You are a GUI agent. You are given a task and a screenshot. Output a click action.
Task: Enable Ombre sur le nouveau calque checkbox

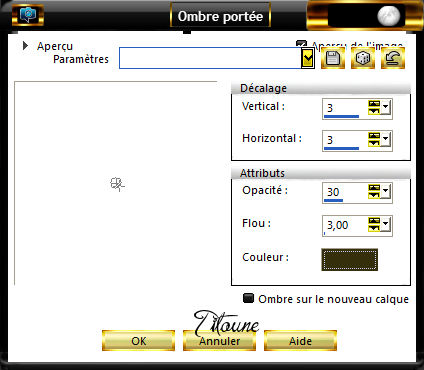tap(248, 298)
